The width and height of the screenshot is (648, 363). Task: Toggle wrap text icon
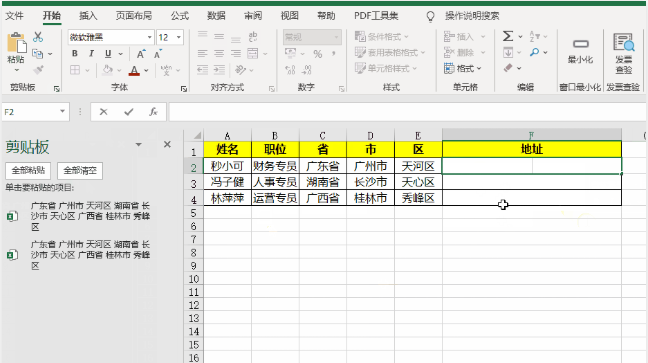pos(253,37)
